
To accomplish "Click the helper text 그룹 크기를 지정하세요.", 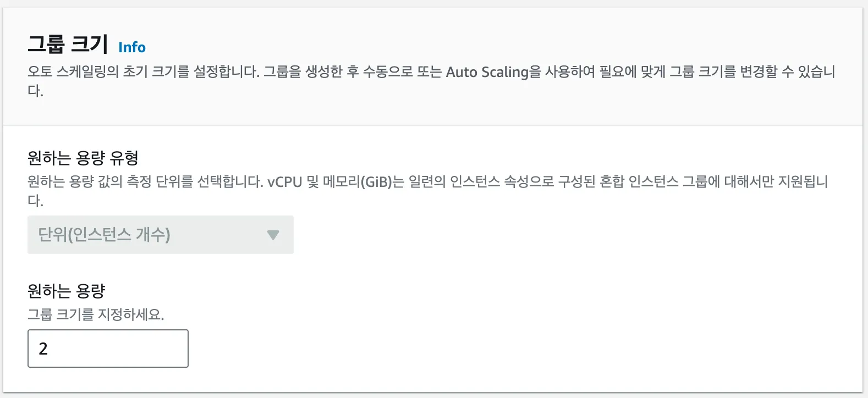I will pyautogui.click(x=96, y=314).
